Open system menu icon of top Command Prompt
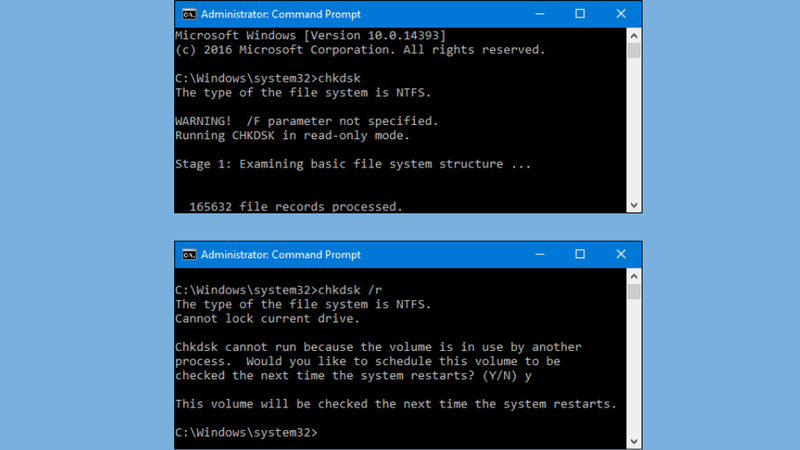Screen dimensions: 800x450 pyautogui.click(x=189, y=14)
